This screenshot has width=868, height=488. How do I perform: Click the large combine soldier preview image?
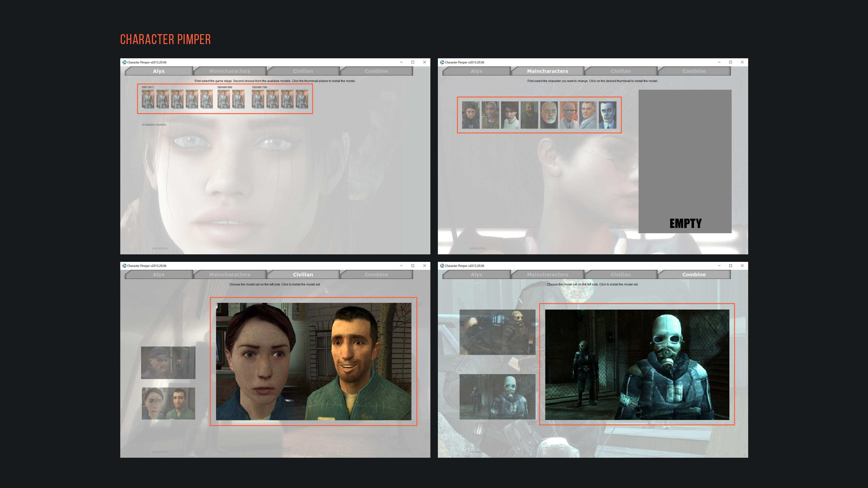[x=637, y=365]
